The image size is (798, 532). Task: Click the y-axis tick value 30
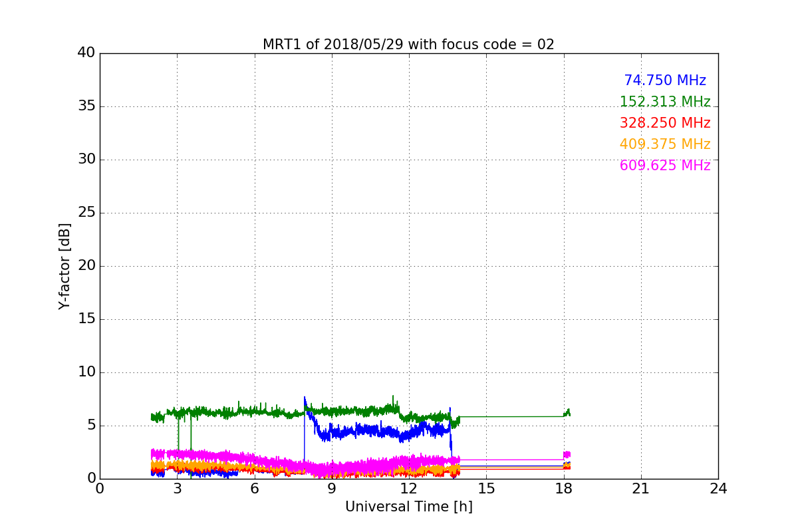(x=86, y=160)
